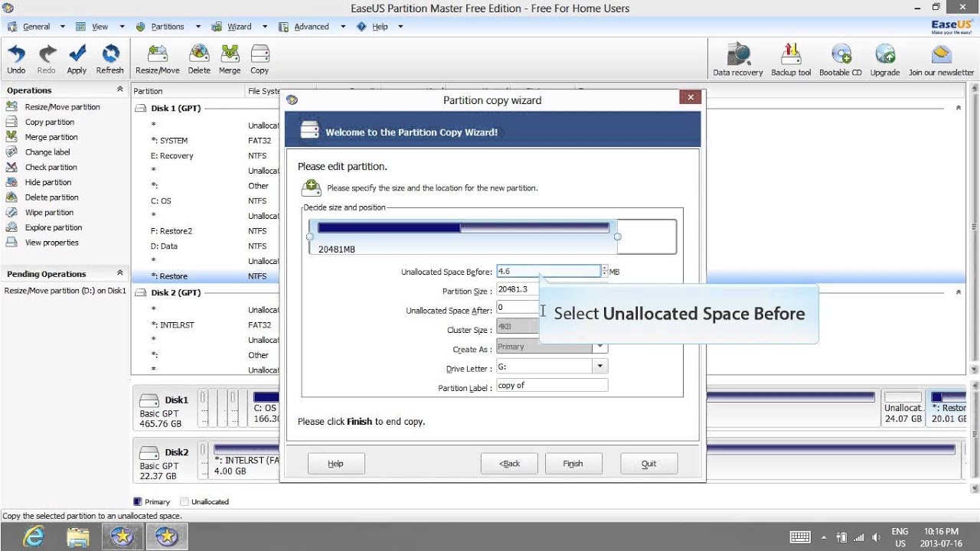Collapse the Disk 2 (GPT) group
980x551 pixels.
point(958,292)
